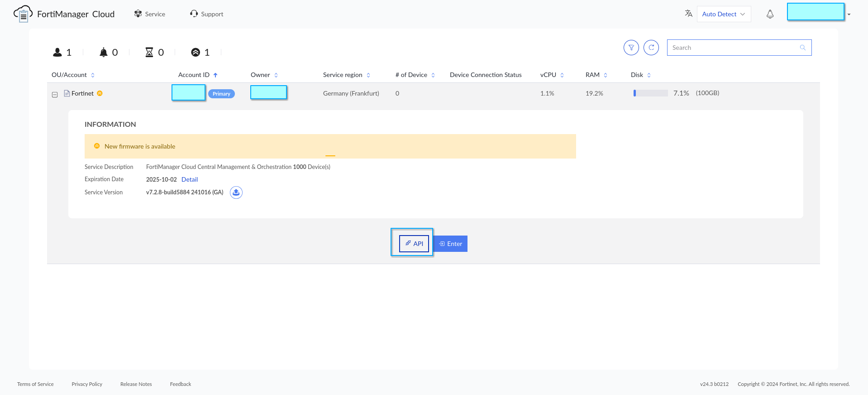
Task: Click the service version v7.2.8-build5884 text
Action: 185,193
